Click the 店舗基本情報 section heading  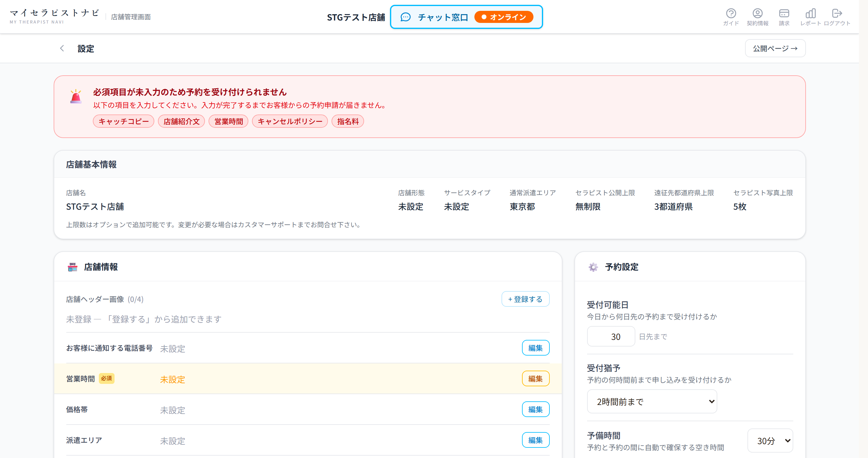[x=91, y=164]
